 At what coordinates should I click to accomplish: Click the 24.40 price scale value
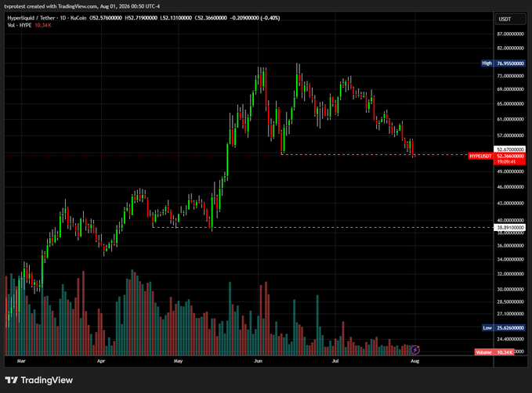[x=510, y=339]
